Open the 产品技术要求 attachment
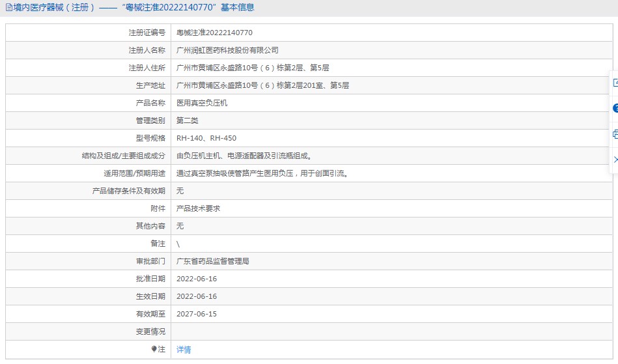This screenshot has width=618, height=364. 198,208
